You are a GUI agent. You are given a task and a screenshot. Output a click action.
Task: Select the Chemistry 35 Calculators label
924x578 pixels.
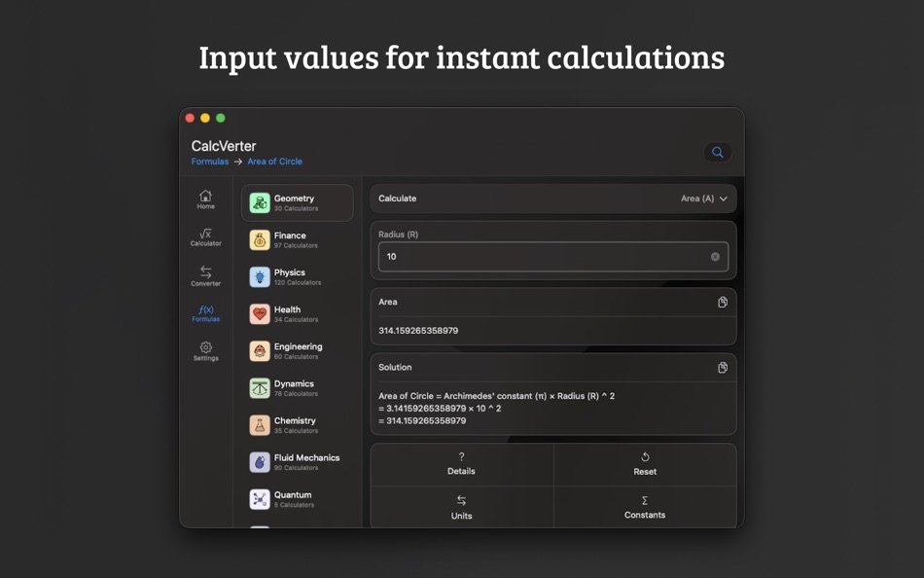tap(296, 425)
